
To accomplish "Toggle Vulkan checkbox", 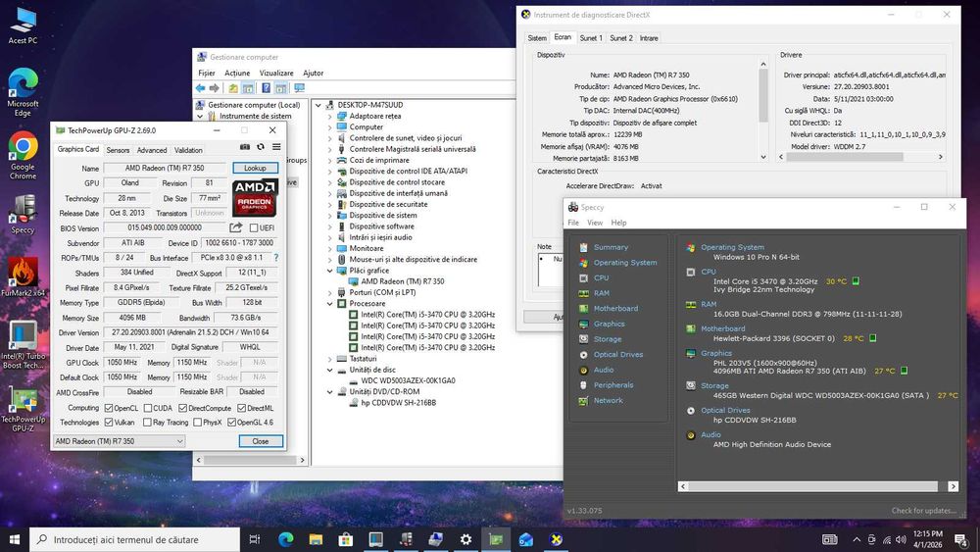I will coord(109,423).
